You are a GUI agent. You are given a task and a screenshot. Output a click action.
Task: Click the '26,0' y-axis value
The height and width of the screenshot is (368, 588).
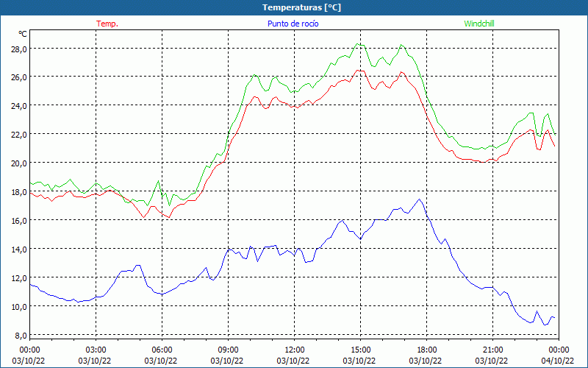click(19, 77)
